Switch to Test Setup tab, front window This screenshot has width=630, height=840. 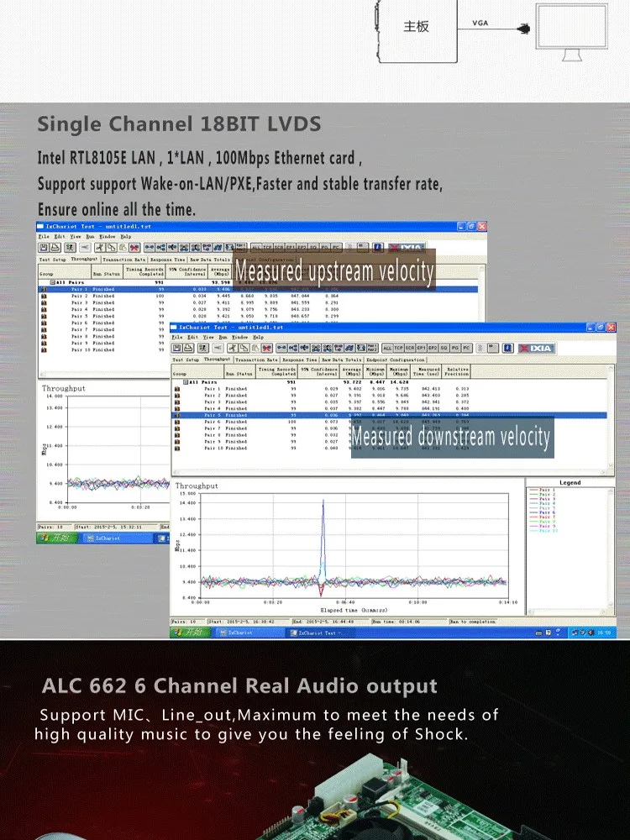186,360
